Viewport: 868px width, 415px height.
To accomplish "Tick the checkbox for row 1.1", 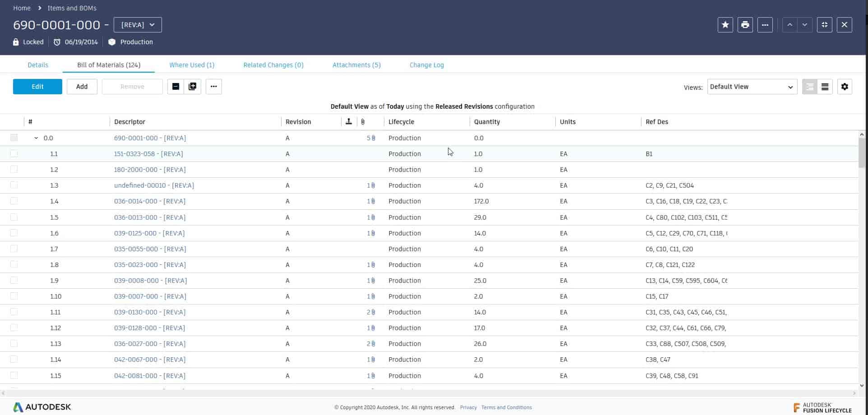I will pos(14,153).
